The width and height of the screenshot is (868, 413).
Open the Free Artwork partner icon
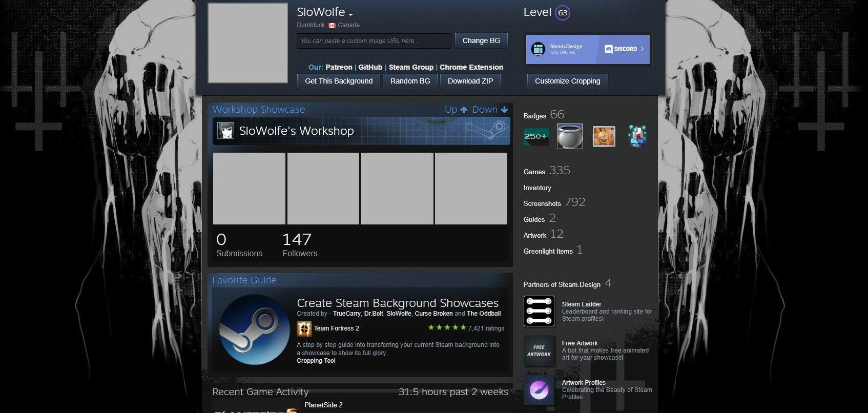pos(539,350)
